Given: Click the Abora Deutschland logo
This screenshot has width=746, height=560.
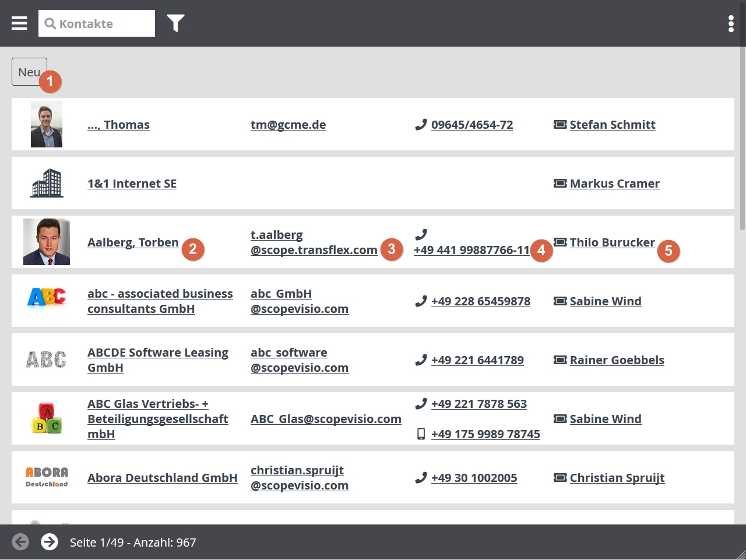Looking at the screenshot, I should (47, 477).
